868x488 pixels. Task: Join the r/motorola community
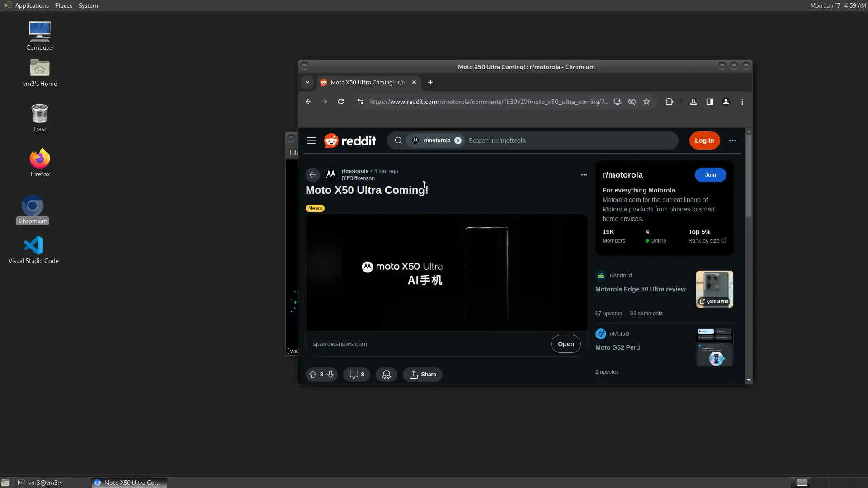point(710,175)
